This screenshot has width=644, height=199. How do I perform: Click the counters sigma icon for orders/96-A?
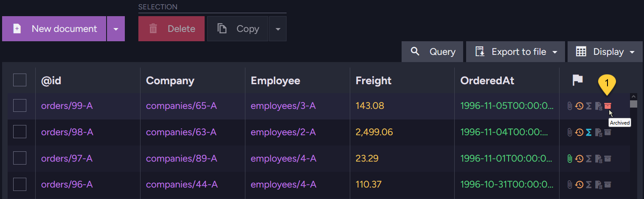pos(589,185)
